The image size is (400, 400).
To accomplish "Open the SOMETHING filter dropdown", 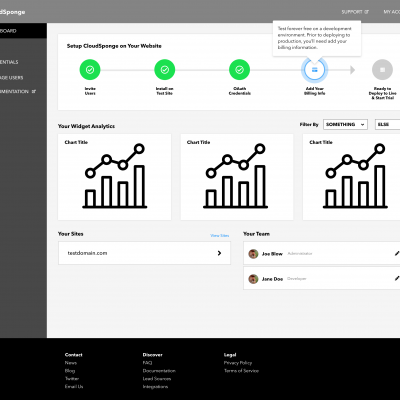I will click(345, 124).
